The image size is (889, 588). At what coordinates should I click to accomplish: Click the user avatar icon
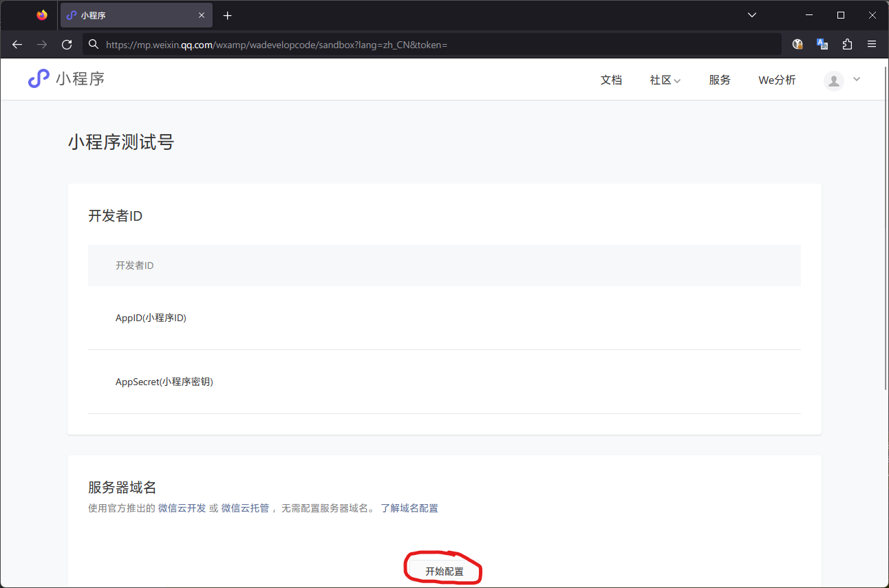(834, 80)
